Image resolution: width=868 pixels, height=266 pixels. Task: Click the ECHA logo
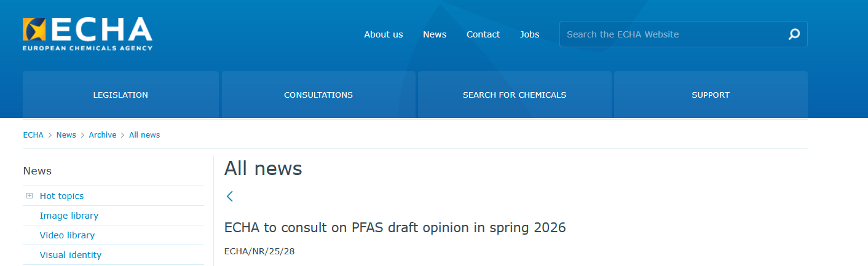point(87,34)
